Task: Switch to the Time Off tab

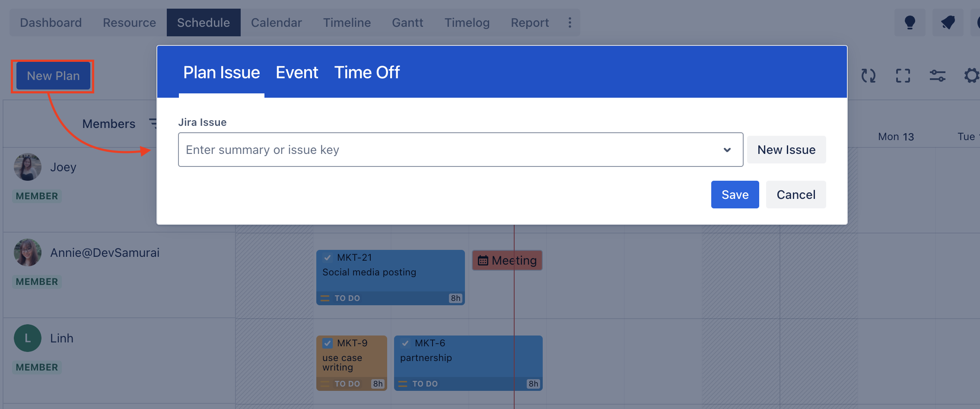Action: pos(367,73)
